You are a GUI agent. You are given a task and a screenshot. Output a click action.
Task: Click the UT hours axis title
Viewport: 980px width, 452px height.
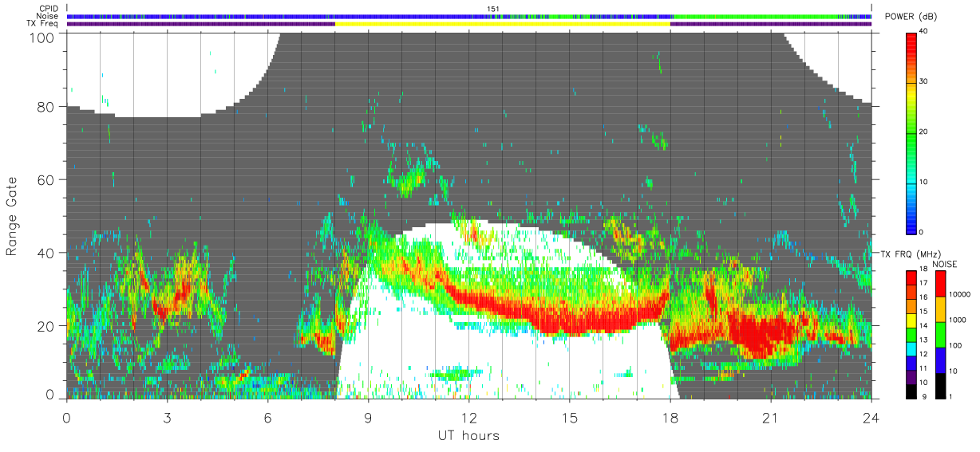click(x=468, y=436)
